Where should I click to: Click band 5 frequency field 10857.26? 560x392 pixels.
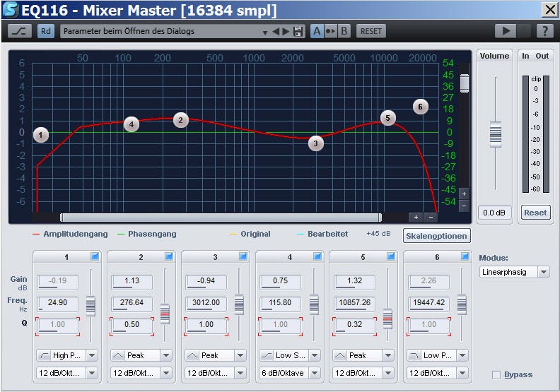[x=355, y=304]
